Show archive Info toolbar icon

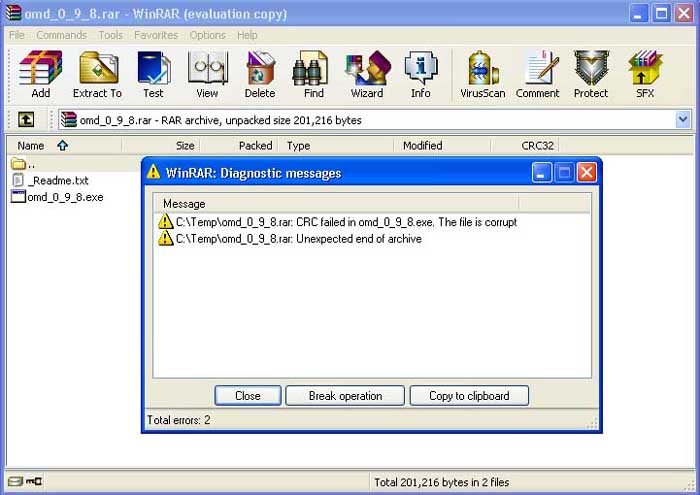(x=421, y=68)
